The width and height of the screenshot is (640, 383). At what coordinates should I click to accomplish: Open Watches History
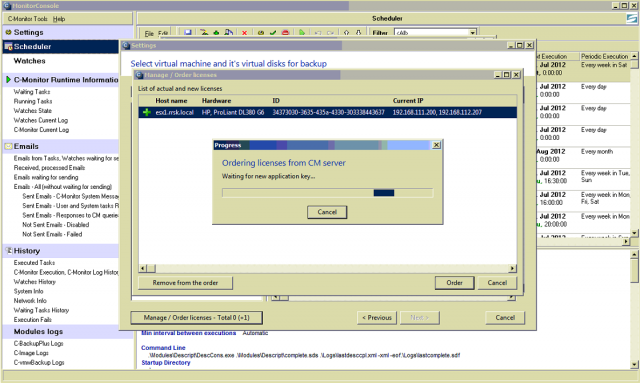point(35,282)
